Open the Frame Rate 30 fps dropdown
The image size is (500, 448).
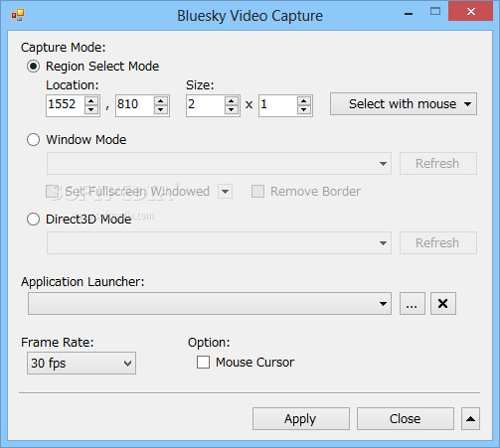82,364
